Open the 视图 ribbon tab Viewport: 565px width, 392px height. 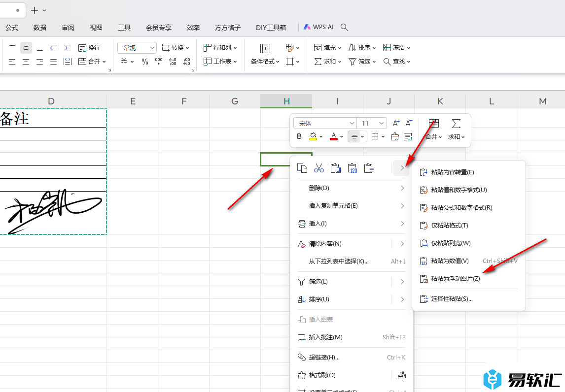(x=96, y=28)
